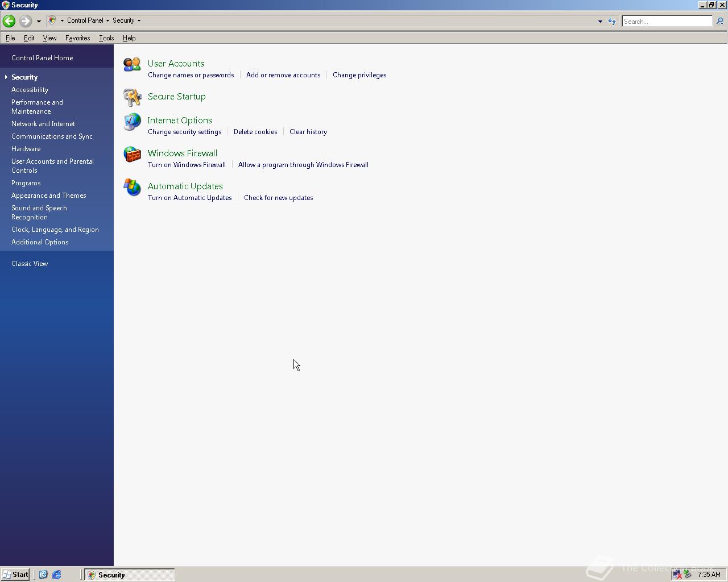The height and width of the screenshot is (582, 728).
Task: Open Network and Internet category
Action: coord(43,124)
